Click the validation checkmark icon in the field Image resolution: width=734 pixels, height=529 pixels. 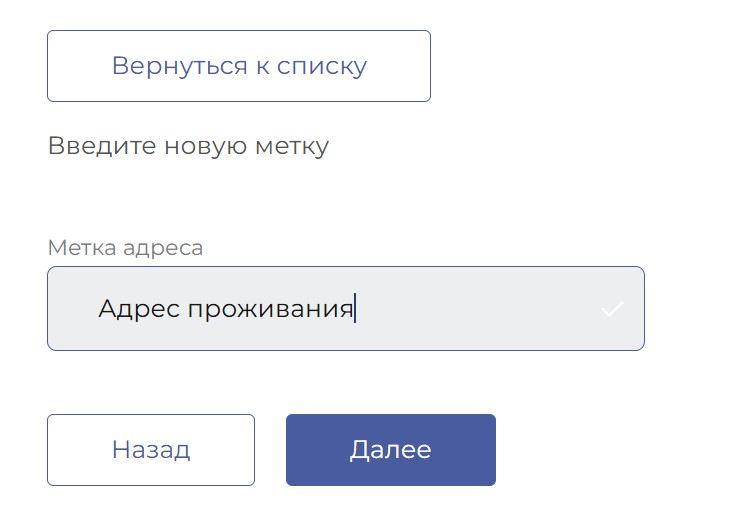[x=612, y=309]
